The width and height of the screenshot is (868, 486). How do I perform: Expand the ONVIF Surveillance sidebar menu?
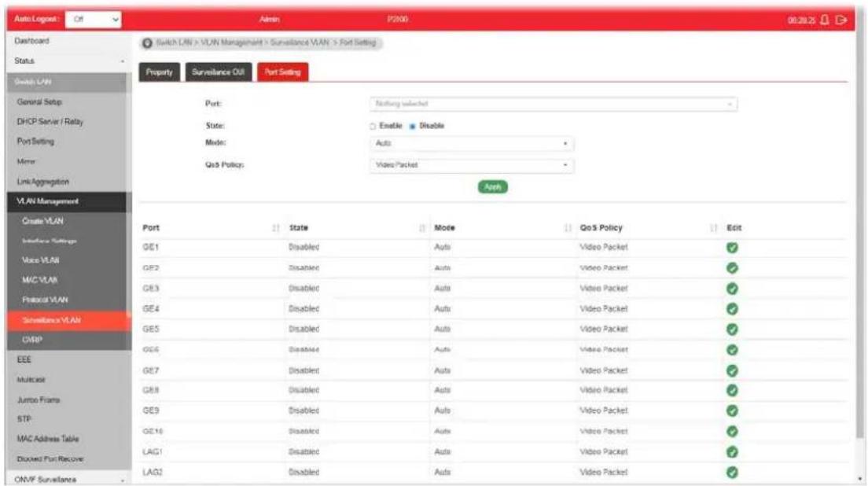point(68,480)
